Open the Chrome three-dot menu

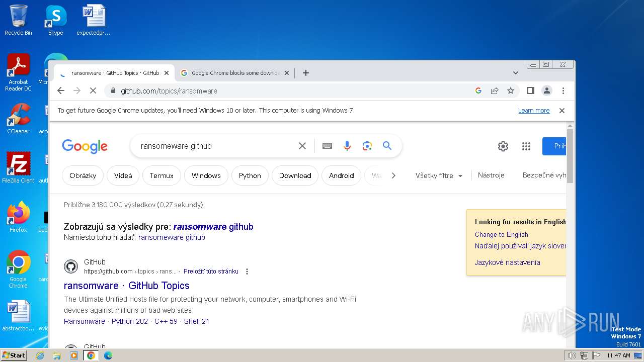tap(563, 90)
